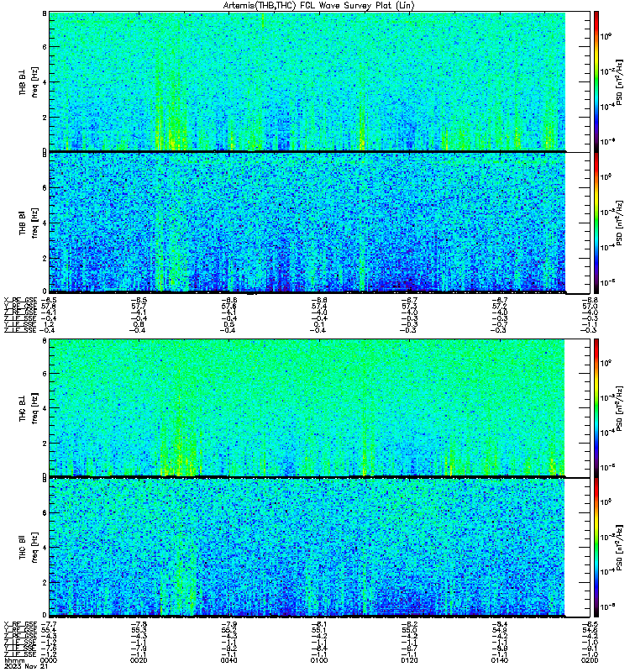Click the '6' Hz tick label on THB B⊥ axis

(45, 47)
